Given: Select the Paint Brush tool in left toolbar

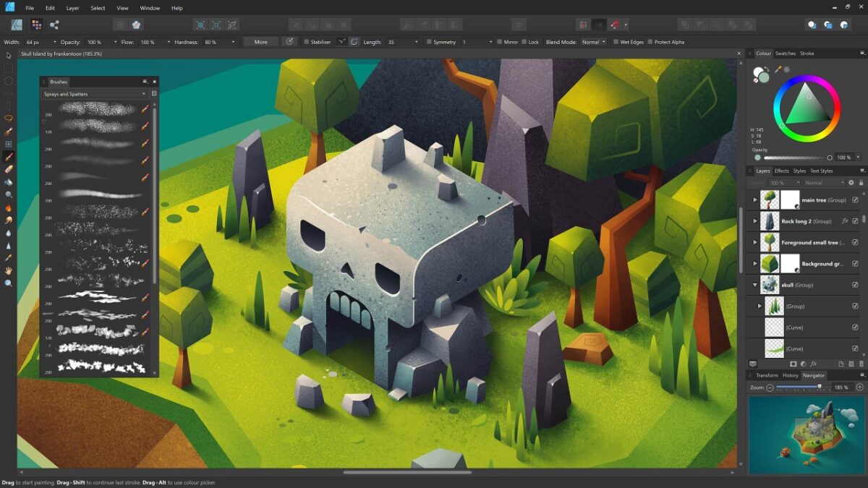Looking at the screenshot, I should click(9, 156).
